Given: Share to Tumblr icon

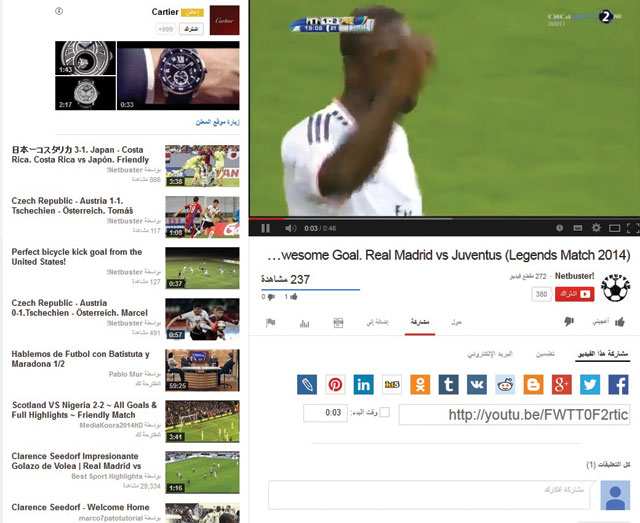Looking at the screenshot, I should pos(448,385).
